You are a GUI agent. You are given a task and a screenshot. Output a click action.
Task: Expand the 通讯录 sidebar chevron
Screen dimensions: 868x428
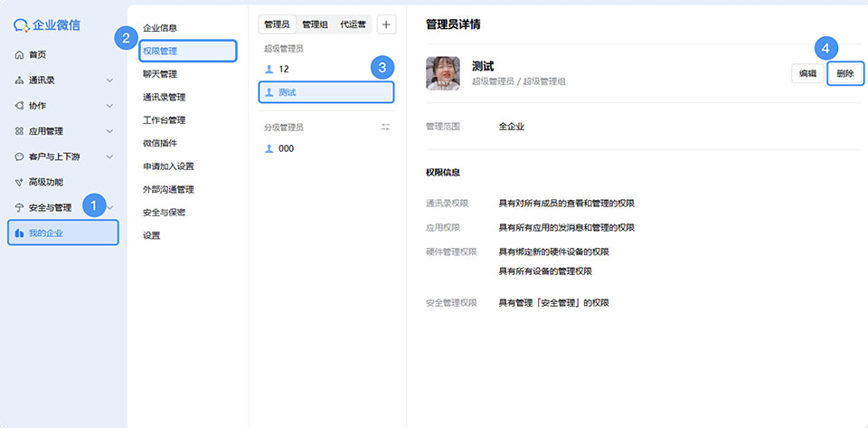109,81
